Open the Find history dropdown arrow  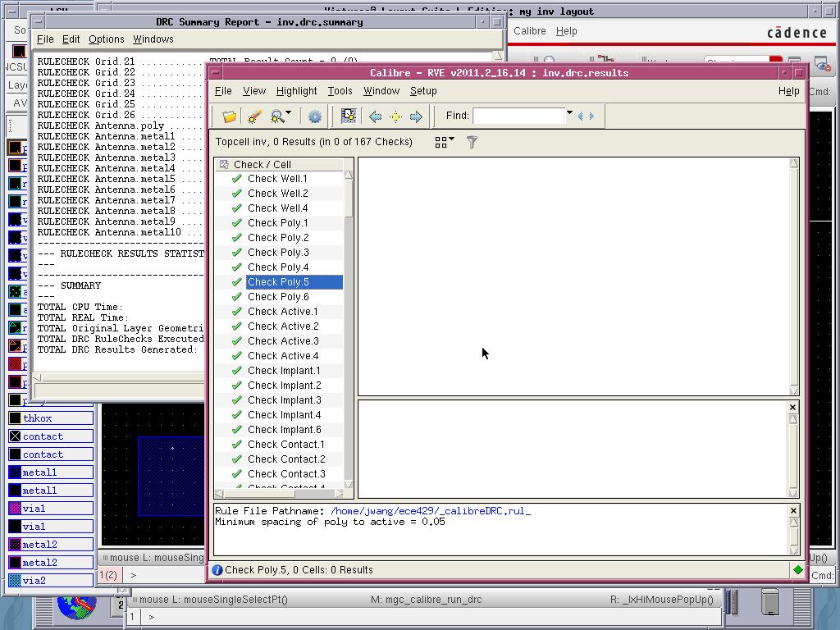click(x=569, y=113)
